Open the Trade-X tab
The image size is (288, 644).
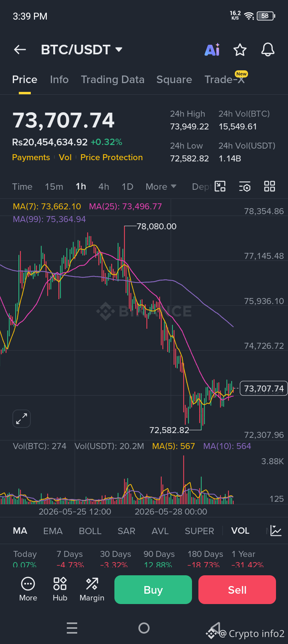pos(224,80)
